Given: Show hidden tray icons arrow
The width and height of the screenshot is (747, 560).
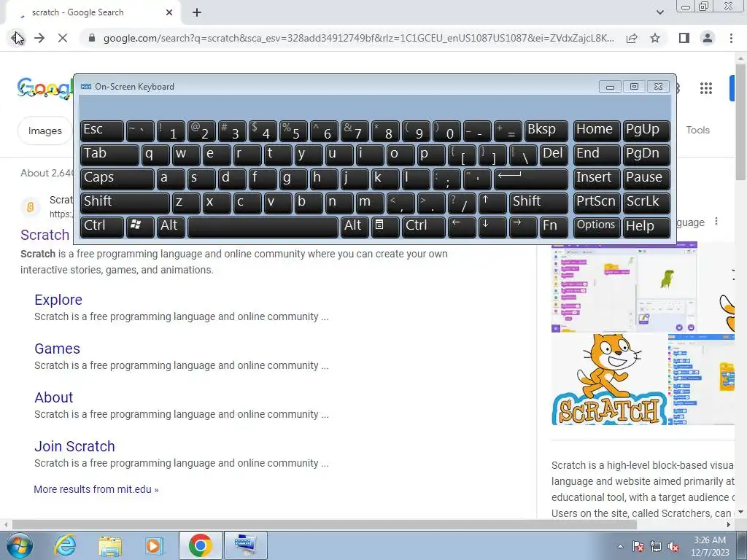Looking at the screenshot, I should tap(620, 545).
